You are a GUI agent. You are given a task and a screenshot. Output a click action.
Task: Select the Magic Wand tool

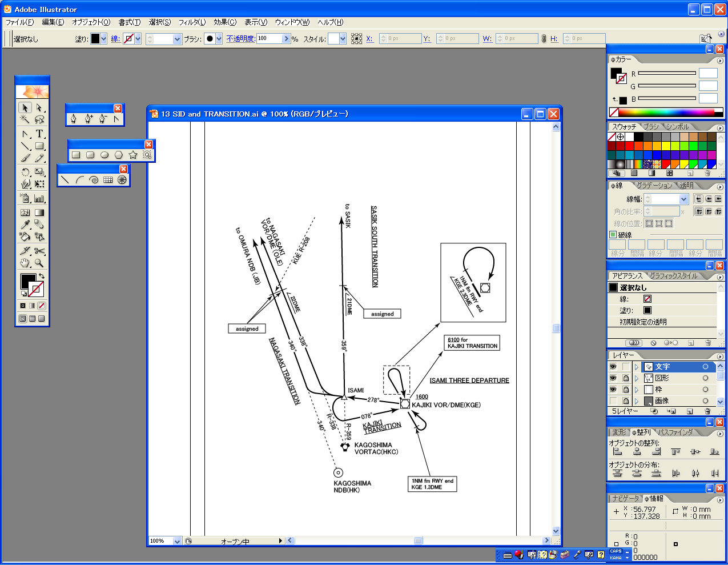pos(25,119)
